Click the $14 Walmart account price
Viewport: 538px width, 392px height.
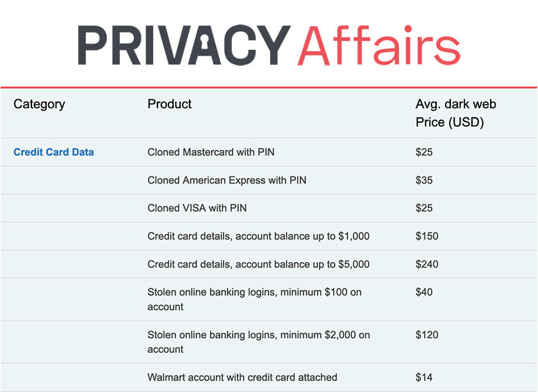click(x=424, y=377)
